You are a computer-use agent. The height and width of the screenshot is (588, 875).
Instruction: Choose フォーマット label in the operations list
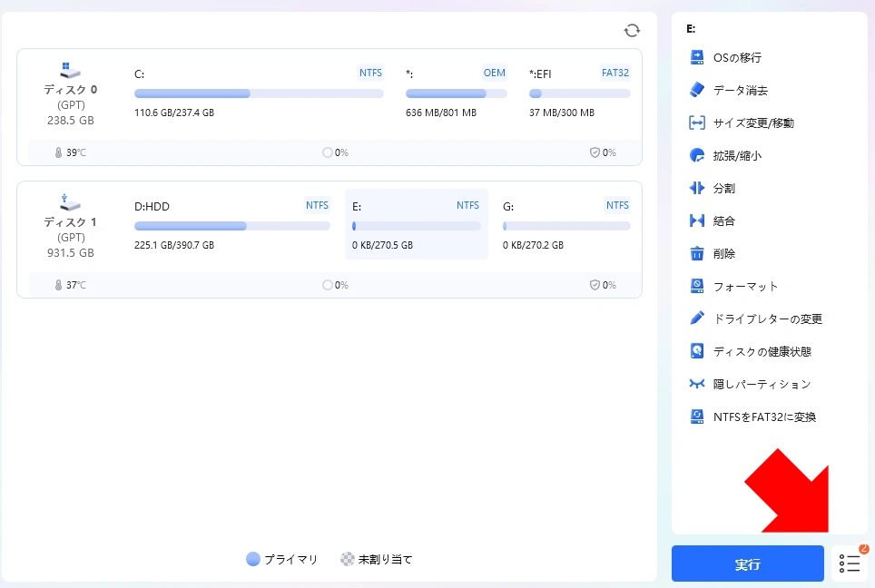745,286
